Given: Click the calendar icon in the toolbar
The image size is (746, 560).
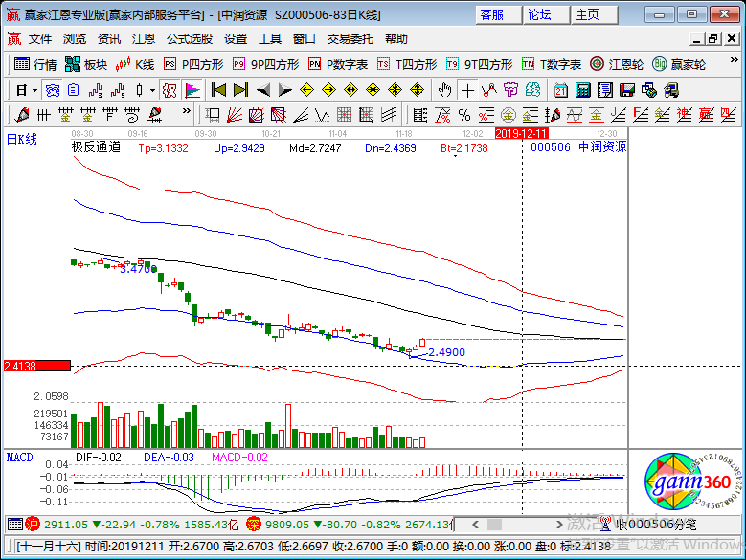Looking at the screenshot, I should point(560,90).
